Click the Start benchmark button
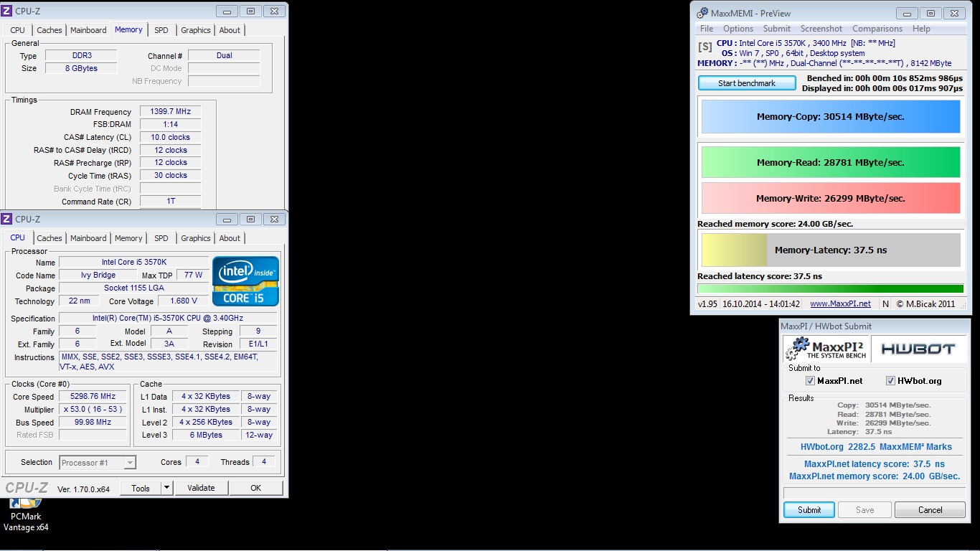 click(x=747, y=83)
